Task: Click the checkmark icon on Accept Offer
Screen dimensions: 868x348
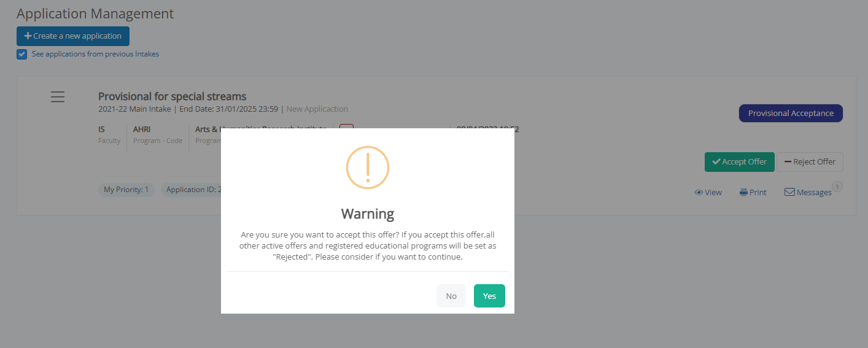Action: 716,162
